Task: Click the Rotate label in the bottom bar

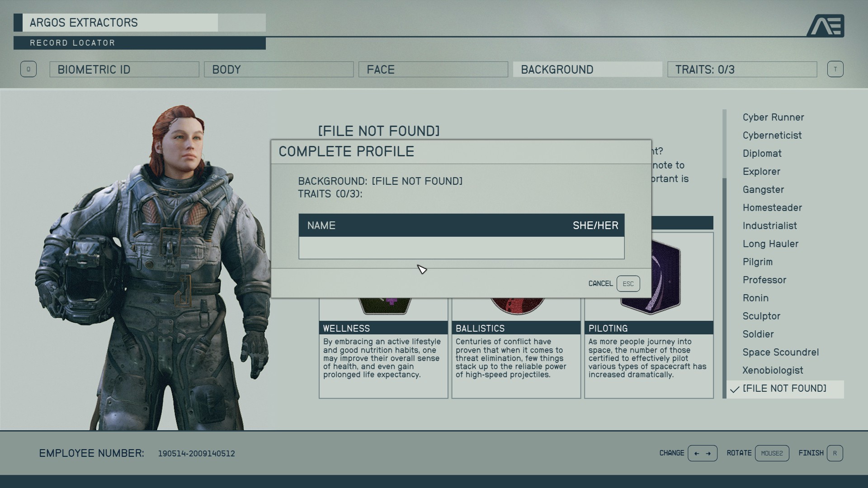Action: point(739,453)
